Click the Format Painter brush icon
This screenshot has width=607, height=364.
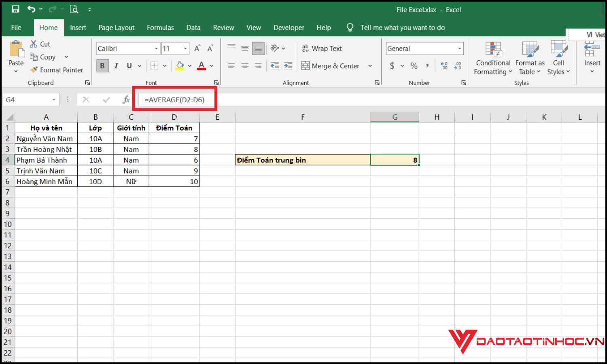pyautogui.click(x=34, y=70)
